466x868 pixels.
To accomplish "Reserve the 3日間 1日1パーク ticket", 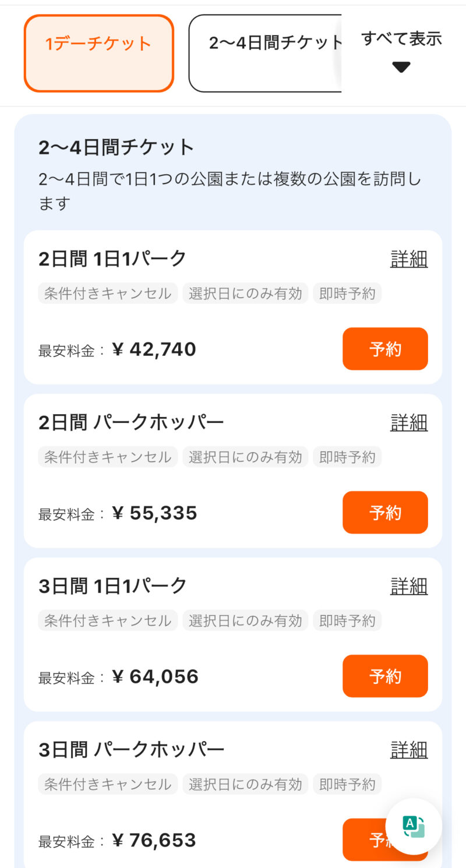I will click(385, 676).
